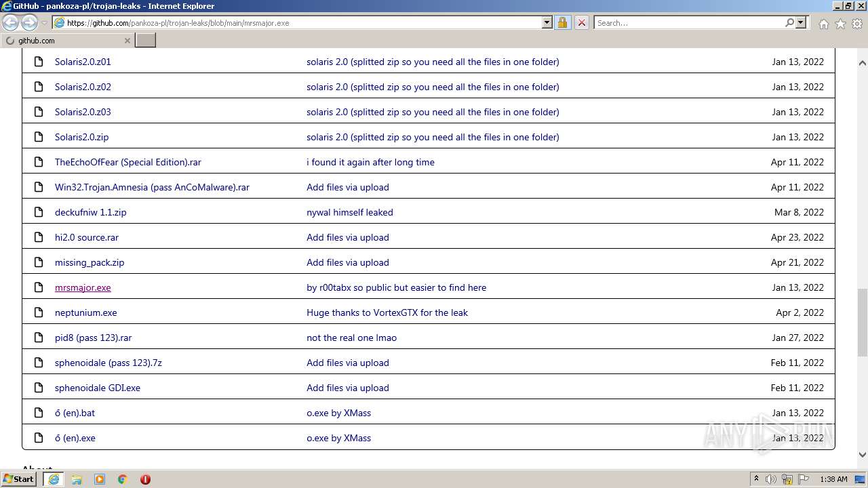
Task: Open Windows Explorer folder taskbar icon
Action: point(77,479)
